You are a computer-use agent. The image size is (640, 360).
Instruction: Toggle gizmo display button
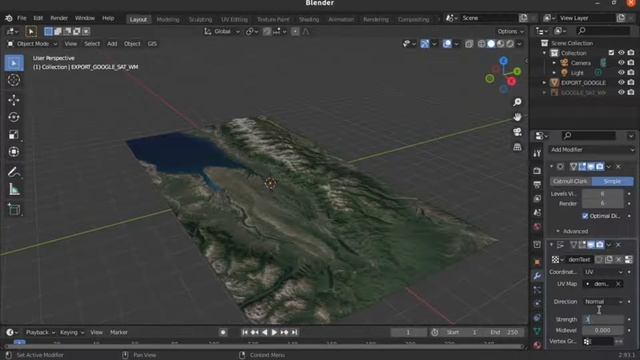(425, 44)
